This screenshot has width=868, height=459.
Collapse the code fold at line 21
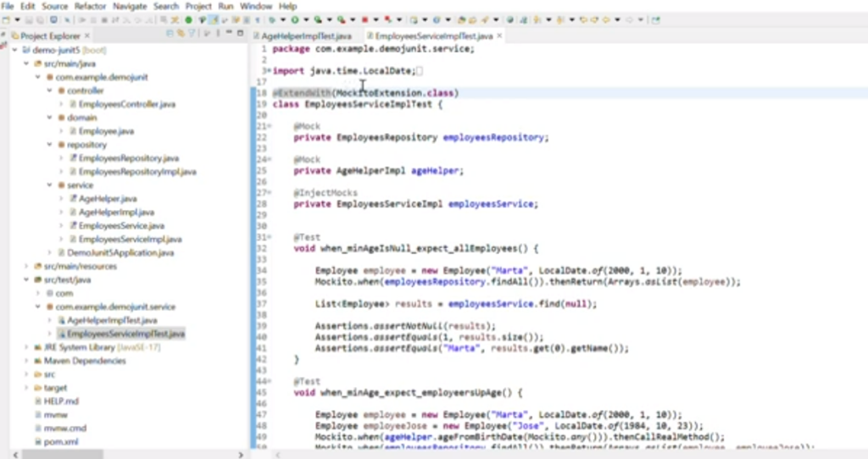[268, 126]
